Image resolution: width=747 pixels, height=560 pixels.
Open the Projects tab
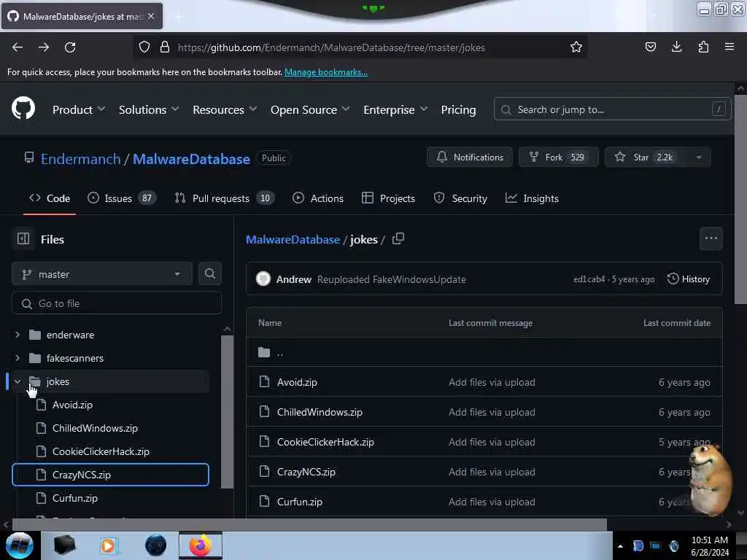[388, 198]
